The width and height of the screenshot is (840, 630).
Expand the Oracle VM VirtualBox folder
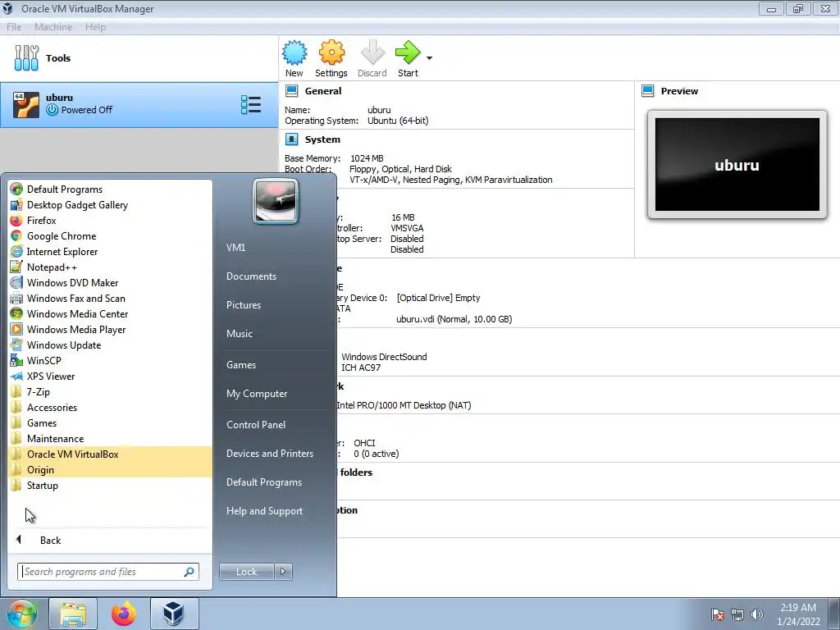(111, 454)
